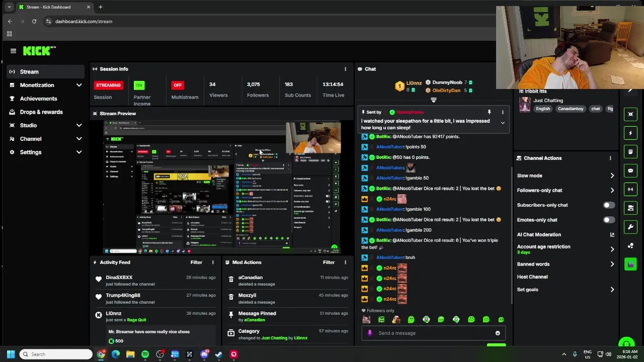Viewport: 644px width, 362px height.
Task: Click the wrench tools icon in right sidebar
Action: (630, 227)
